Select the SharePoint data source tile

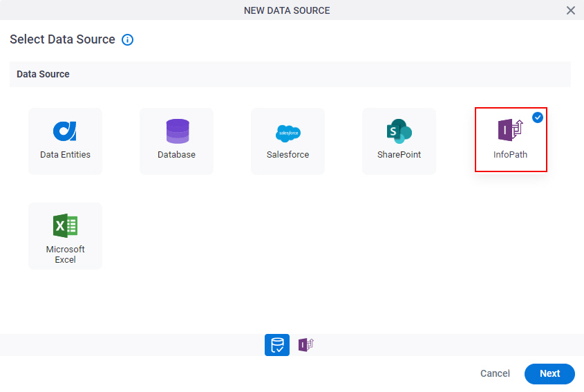(x=399, y=141)
